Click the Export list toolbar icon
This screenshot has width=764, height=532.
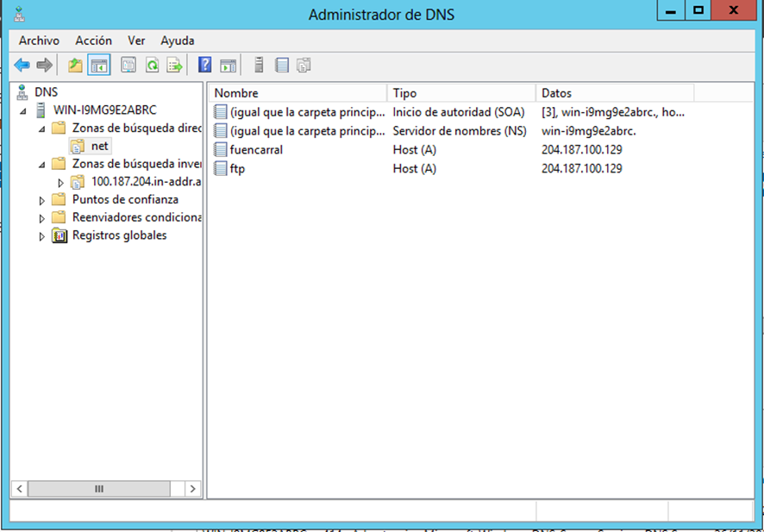(174, 65)
